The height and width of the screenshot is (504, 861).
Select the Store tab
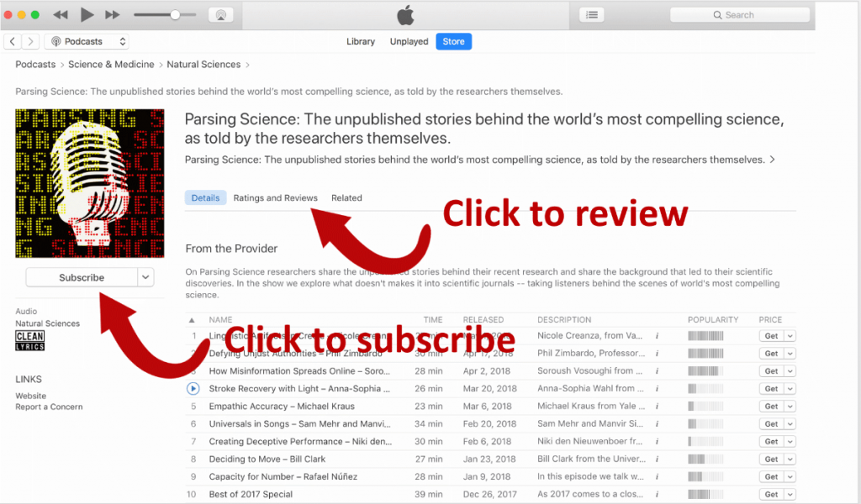[x=453, y=41]
